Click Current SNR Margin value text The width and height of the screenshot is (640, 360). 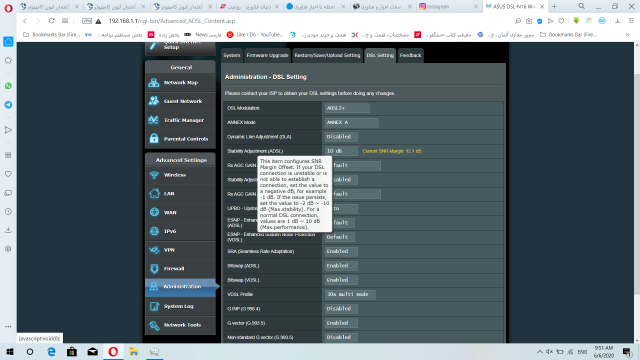[391, 151]
